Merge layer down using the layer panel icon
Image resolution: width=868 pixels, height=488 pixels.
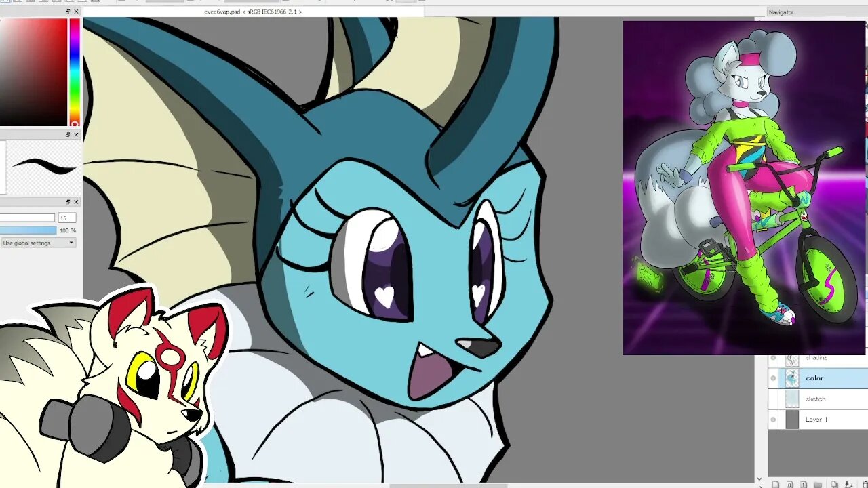pos(848,484)
